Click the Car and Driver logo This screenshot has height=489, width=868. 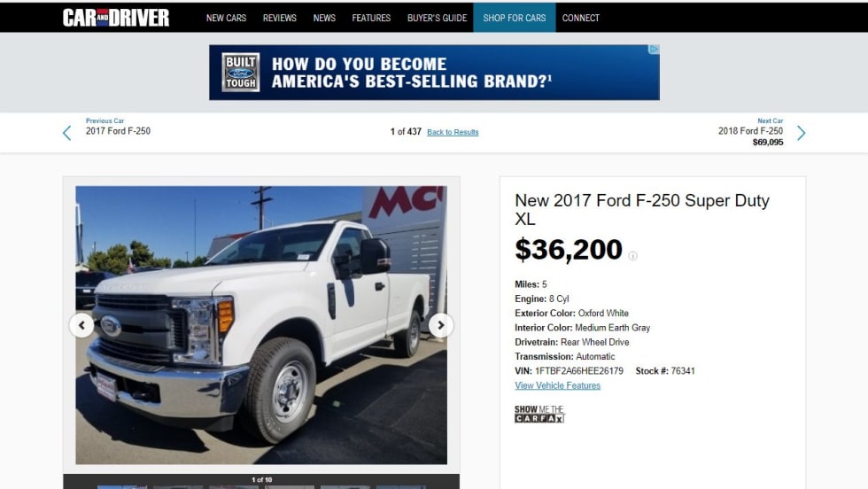tap(116, 18)
